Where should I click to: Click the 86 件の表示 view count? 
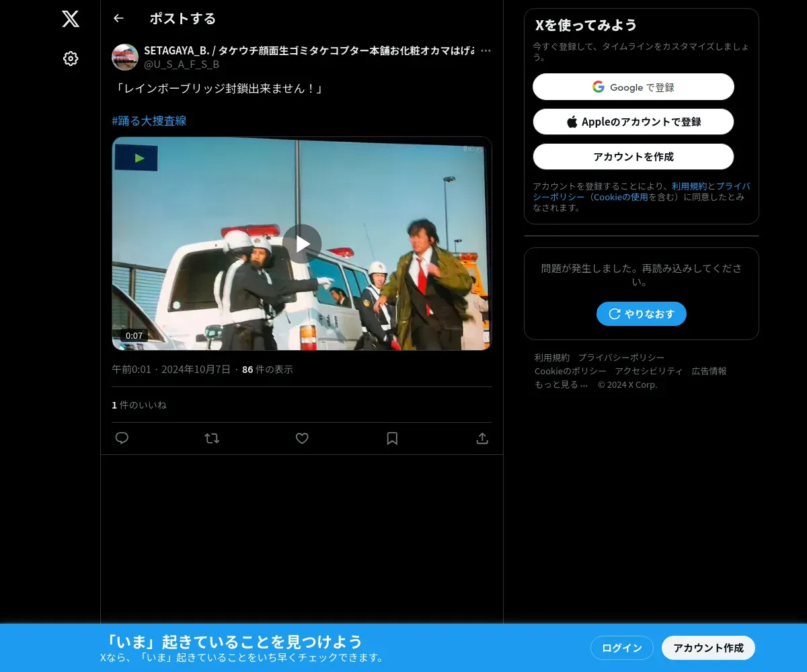click(268, 370)
